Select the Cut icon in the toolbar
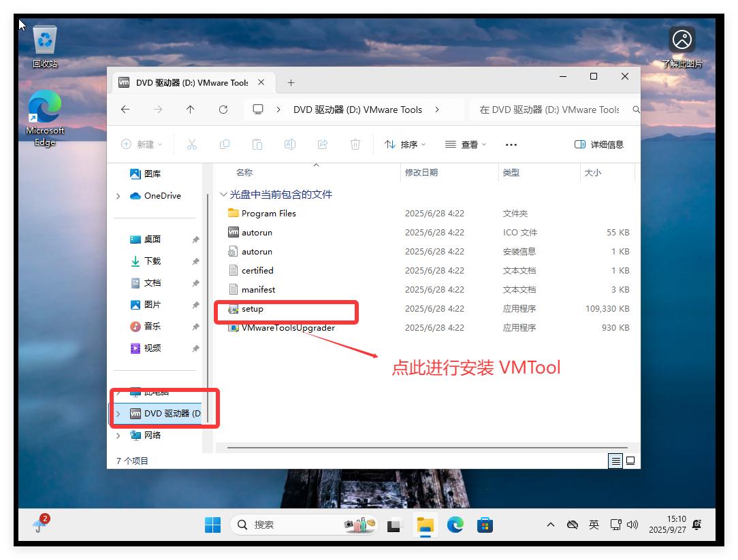The image size is (738, 560). pyautogui.click(x=192, y=144)
